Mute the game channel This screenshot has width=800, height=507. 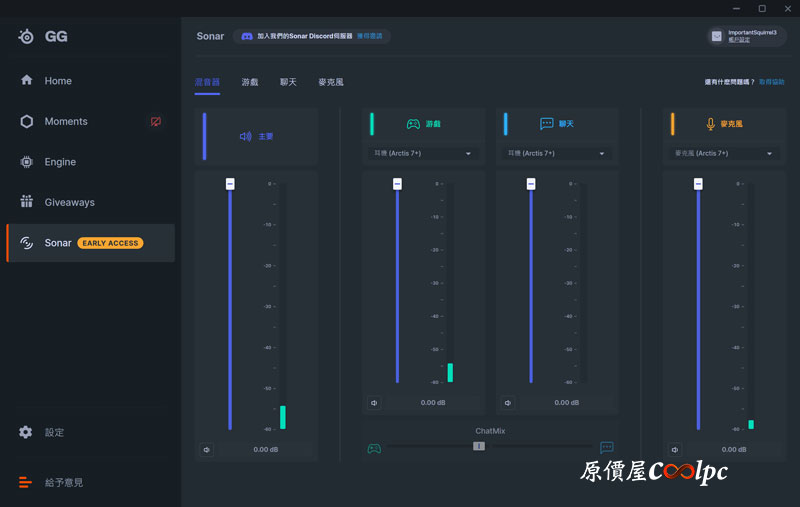coord(374,403)
